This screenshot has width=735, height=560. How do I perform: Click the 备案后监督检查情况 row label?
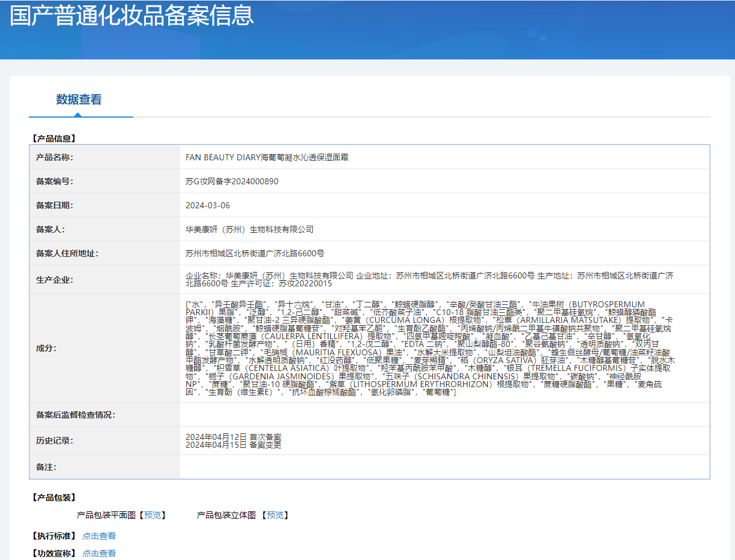point(75,415)
